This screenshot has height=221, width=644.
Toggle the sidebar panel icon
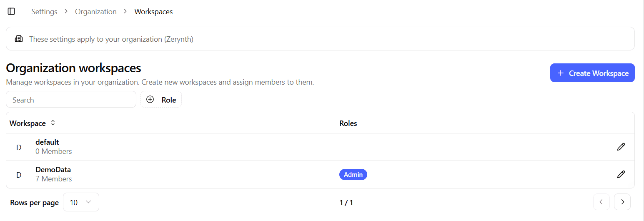pyautogui.click(x=11, y=12)
